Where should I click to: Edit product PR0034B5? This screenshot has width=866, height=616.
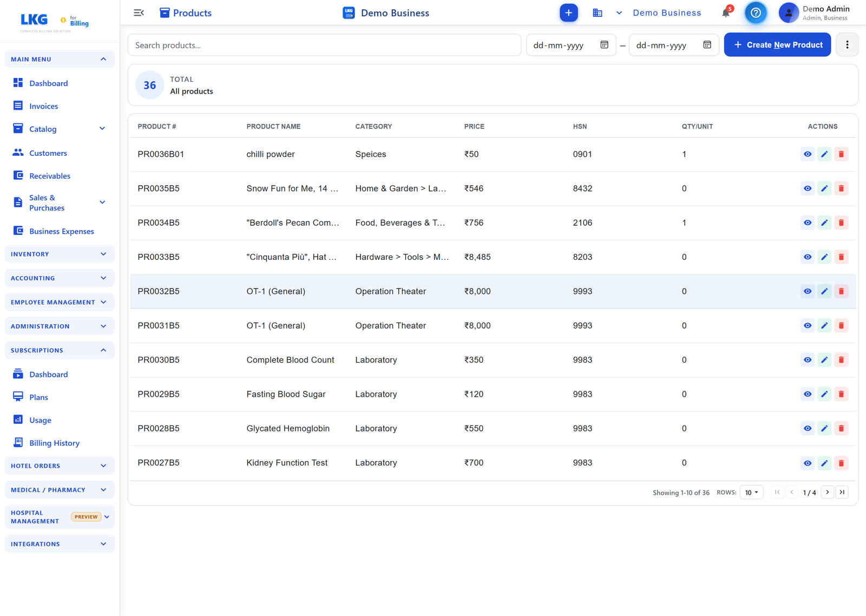tap(824, 222)
